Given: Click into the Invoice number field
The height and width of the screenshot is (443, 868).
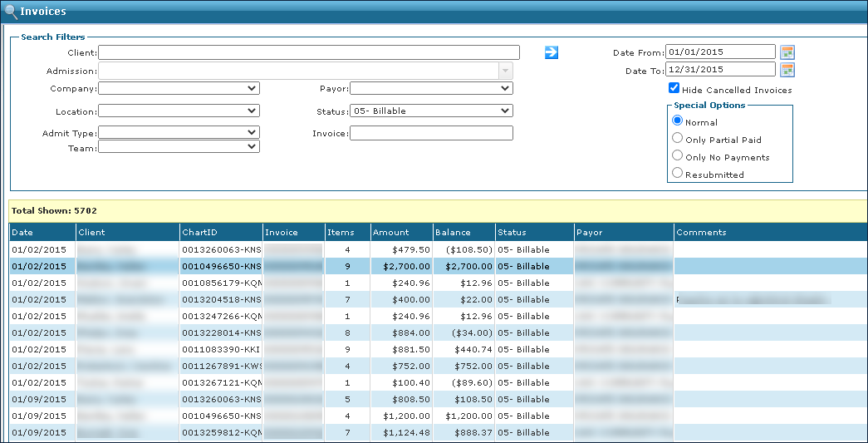Looking at the screenshot, I should coord(430,133).
